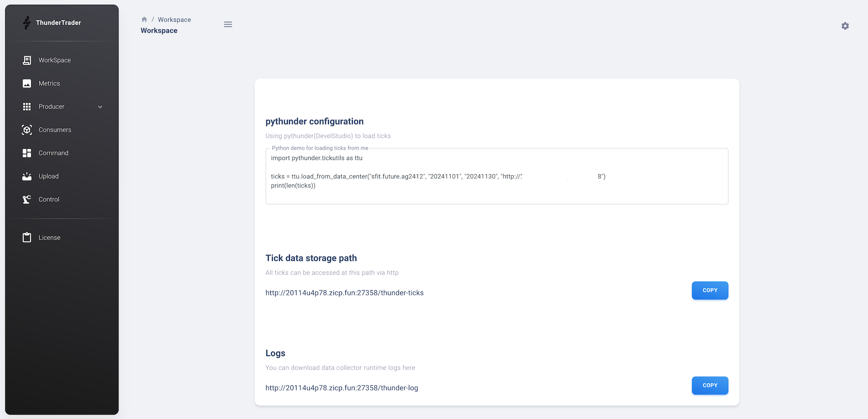Click the 'Logs' heading
The height and width of the screenshot is (419, 868).
(x=276, y=353)
